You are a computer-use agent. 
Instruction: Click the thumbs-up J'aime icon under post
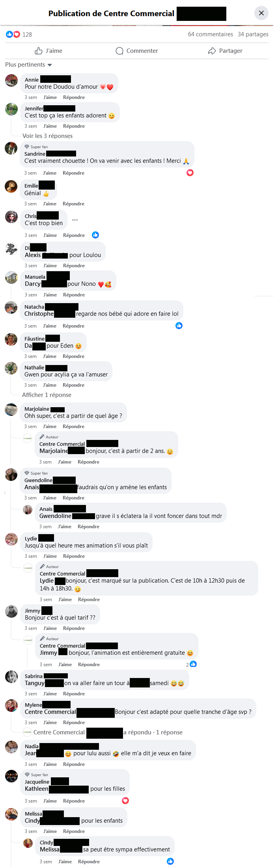(39, 51)
